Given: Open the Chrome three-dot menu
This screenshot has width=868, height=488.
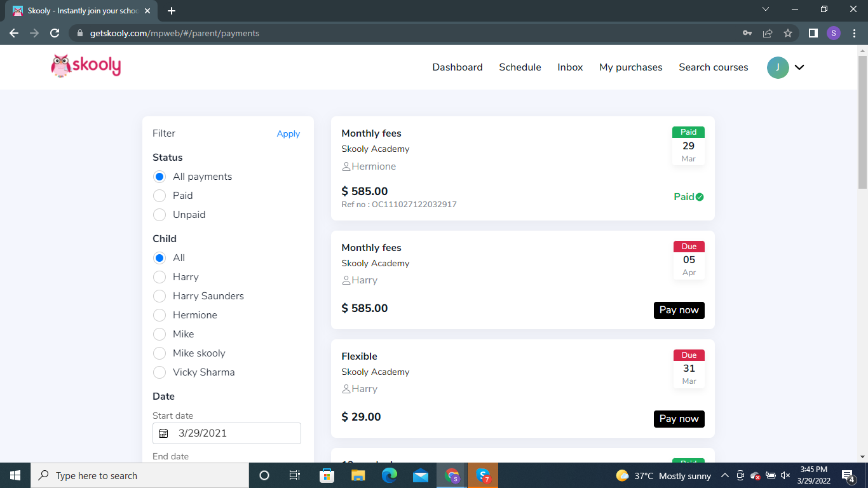Looking at the screenshot, I should 854,33.
